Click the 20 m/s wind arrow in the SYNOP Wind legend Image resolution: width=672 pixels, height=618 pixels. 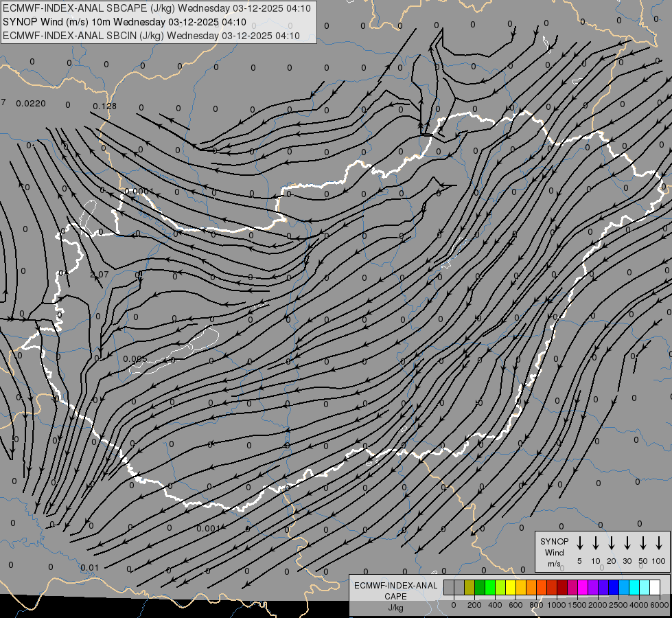click(612, 543)
